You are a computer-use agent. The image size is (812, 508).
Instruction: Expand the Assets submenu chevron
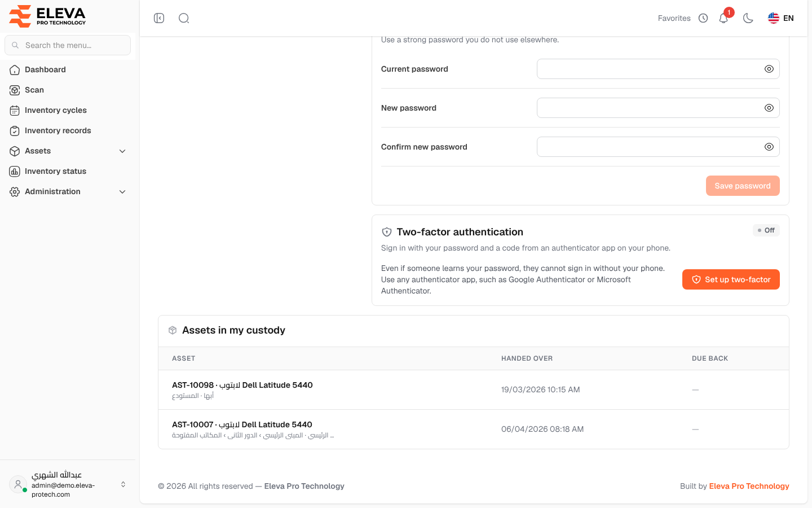click(122, 151)
